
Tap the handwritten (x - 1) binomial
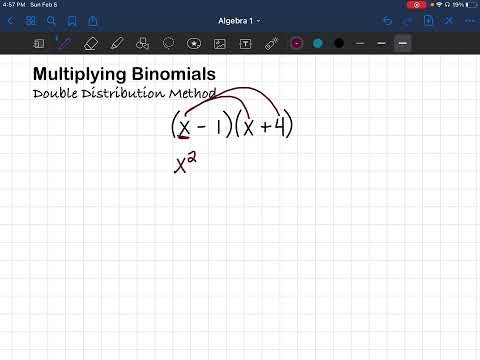(x=202, y=125)
